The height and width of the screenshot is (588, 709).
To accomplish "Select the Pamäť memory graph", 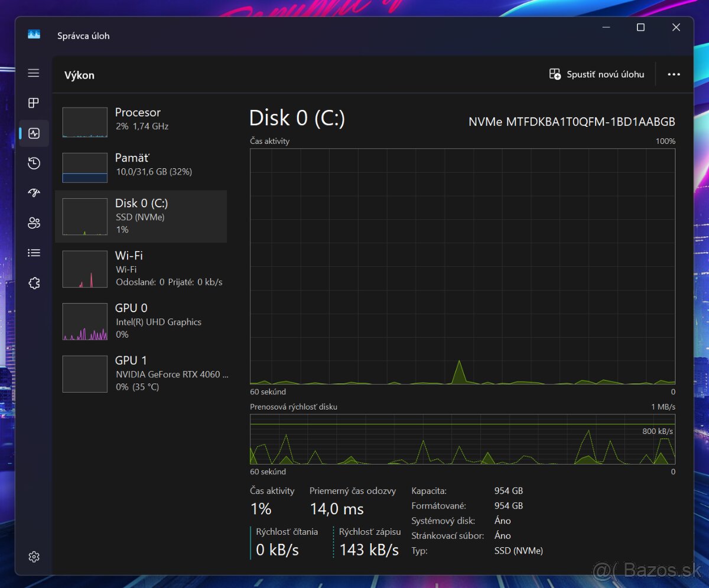I will [142, 167].
